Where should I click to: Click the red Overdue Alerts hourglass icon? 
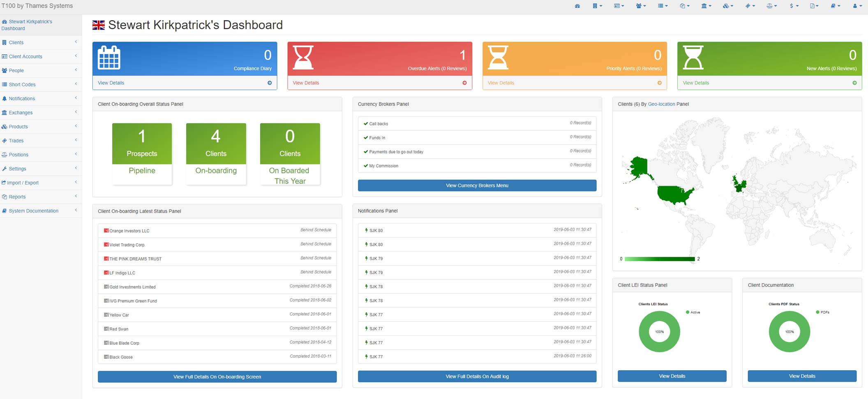click(x=303, y=58)
